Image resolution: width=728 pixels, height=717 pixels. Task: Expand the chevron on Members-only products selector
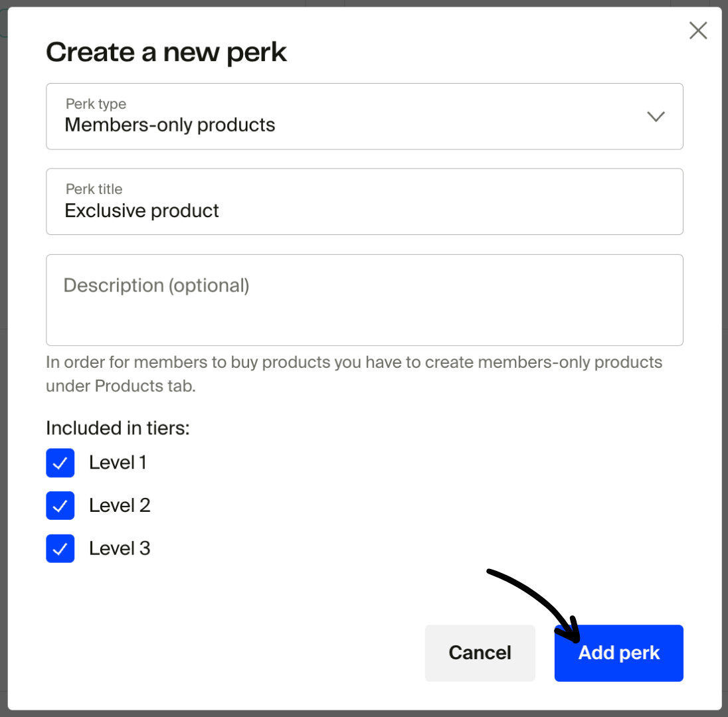coord(656,116)
